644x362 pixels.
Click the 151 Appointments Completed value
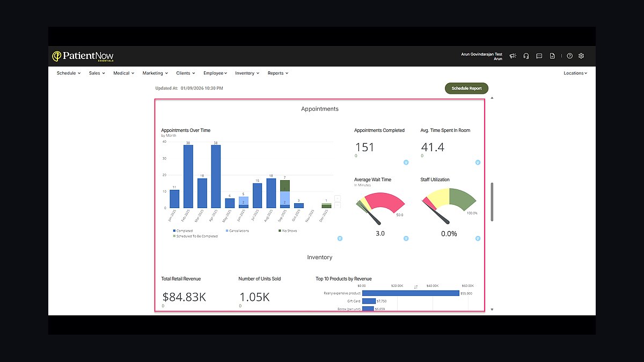tap(365, 147)
